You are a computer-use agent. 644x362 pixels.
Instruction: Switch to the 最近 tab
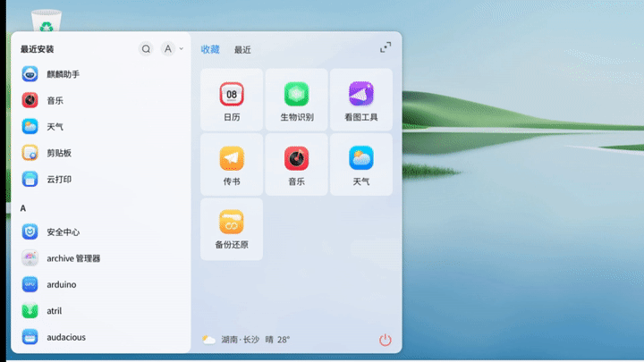pyautogui.click(x=242, y=50)
